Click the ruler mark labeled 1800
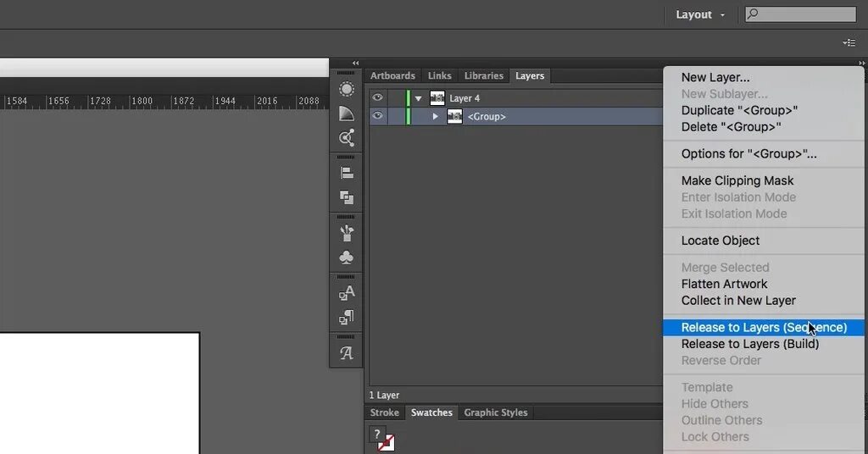Image resolution: width=868 pixels, height=454 pixels. coord(142,101)
